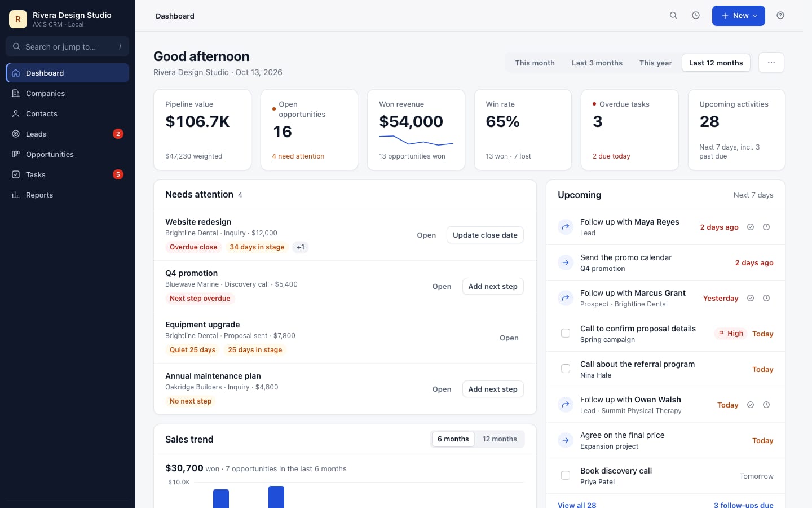Screen dimensions: 812x508
Task: Click the follow-up arrow icon beside Owen Walsh
Action: pyautogui.click(x=566, y=405)
